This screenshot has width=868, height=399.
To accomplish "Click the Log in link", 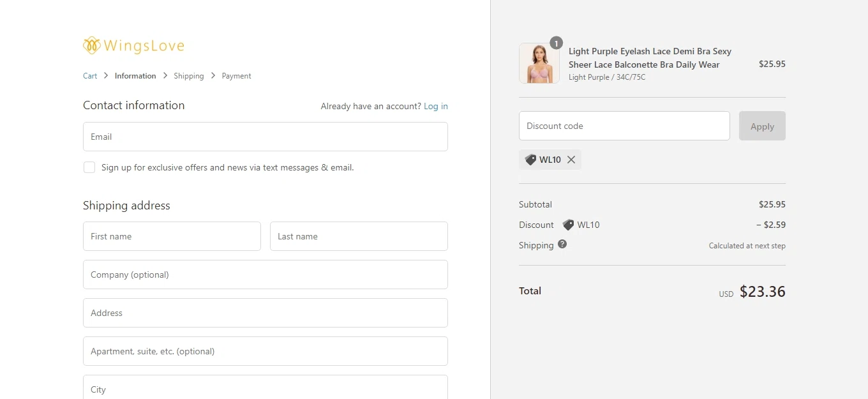I will tap(436, 106).
